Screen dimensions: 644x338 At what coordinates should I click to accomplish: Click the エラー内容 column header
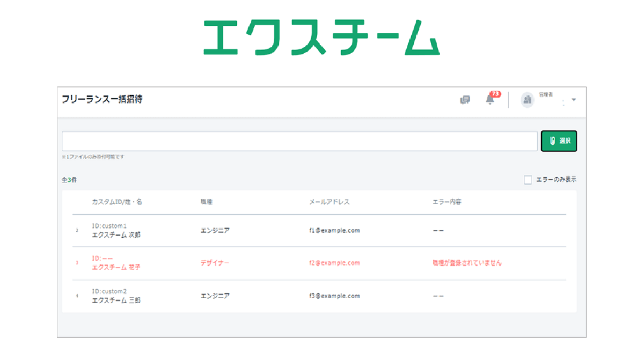[447, 202]
